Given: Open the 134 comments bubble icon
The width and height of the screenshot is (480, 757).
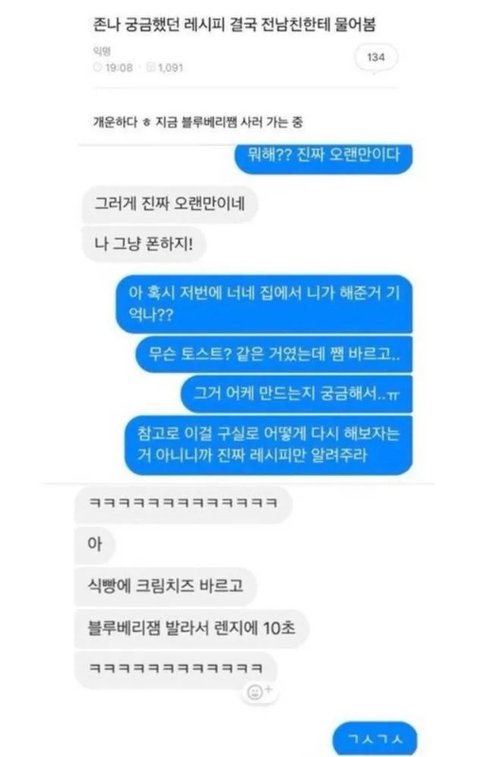Looking at the screenshot, I should (x=376, y=57).
